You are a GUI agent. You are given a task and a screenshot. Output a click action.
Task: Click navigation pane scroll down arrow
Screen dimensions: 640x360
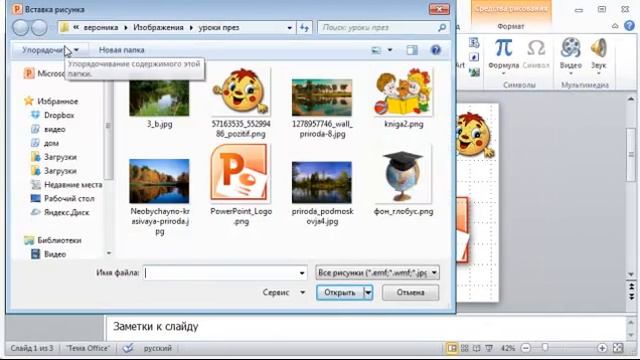[109, 253]
